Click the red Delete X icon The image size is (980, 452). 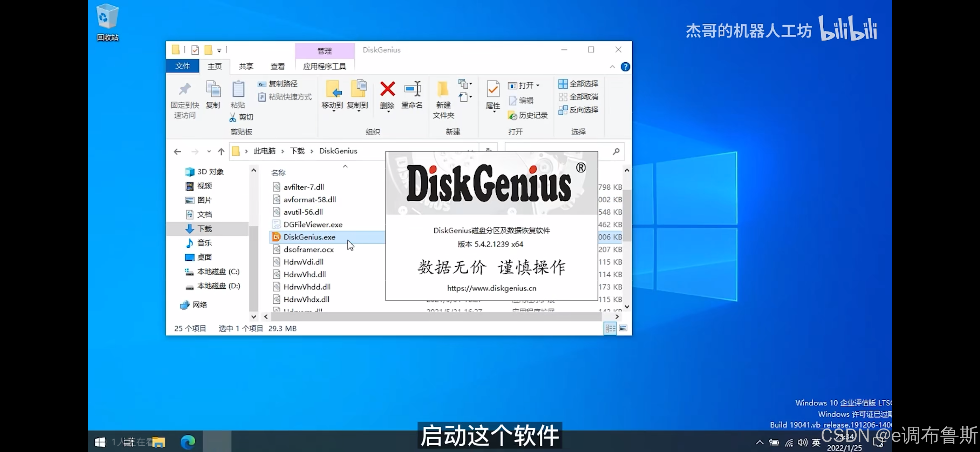click(x=387, y=89)
